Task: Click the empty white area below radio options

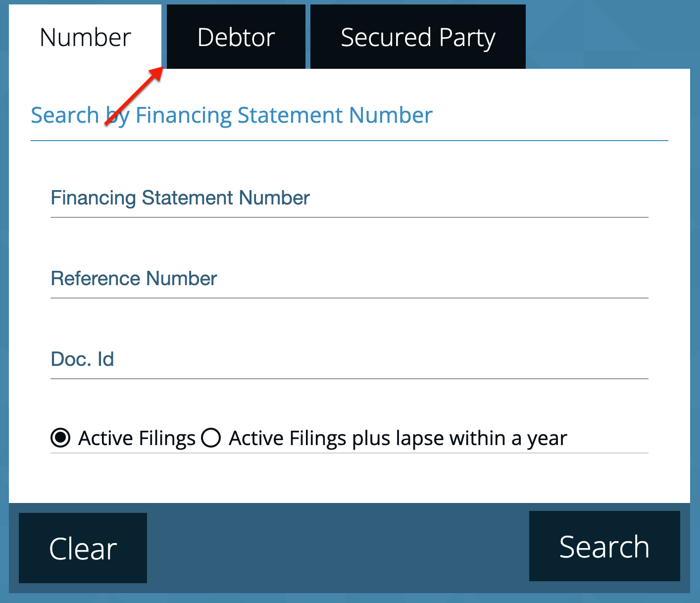Action: pos(350,478)
